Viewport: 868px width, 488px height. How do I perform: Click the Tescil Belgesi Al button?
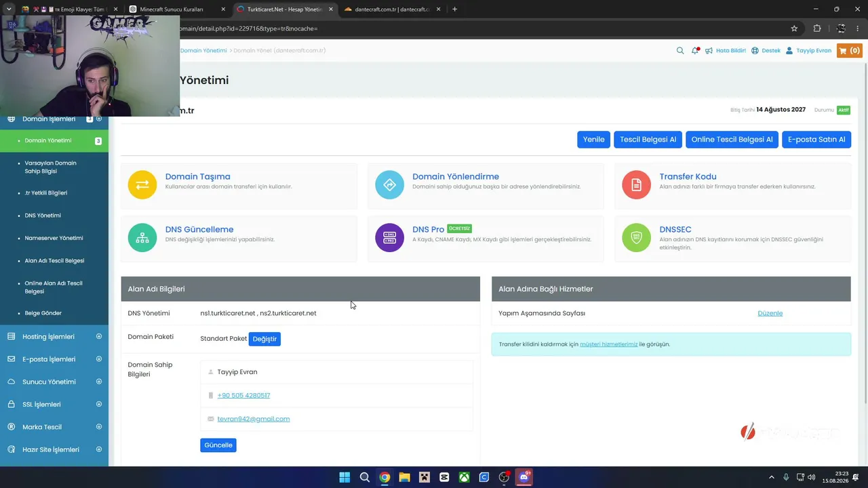648,140
